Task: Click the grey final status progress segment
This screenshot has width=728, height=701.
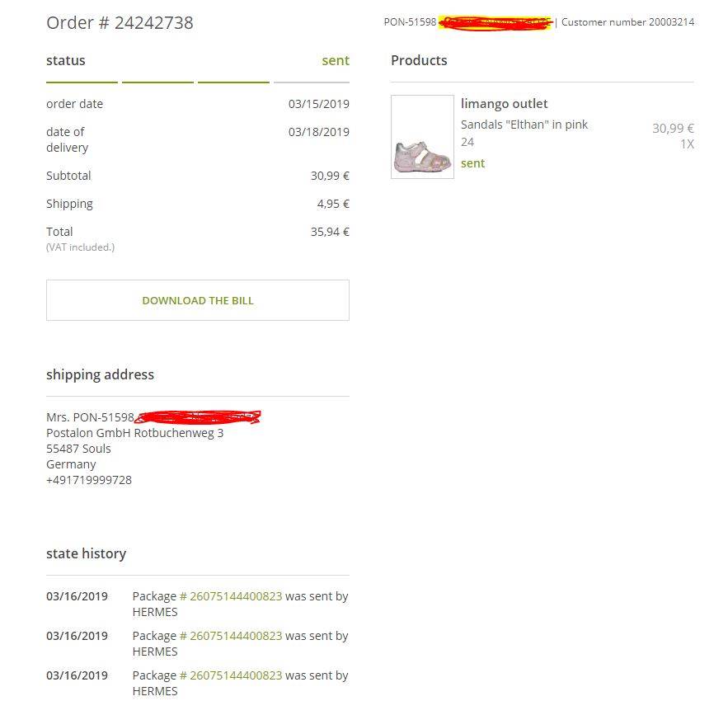Action: pyautogui.click(x=311, y=82)
